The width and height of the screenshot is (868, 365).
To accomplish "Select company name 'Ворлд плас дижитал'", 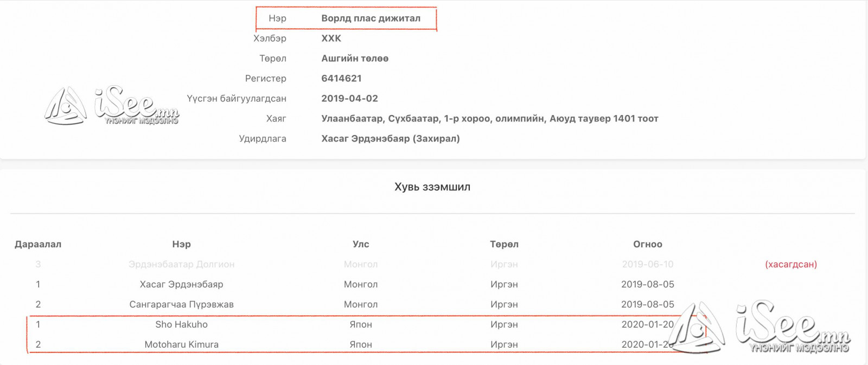I will coord(371,18).
